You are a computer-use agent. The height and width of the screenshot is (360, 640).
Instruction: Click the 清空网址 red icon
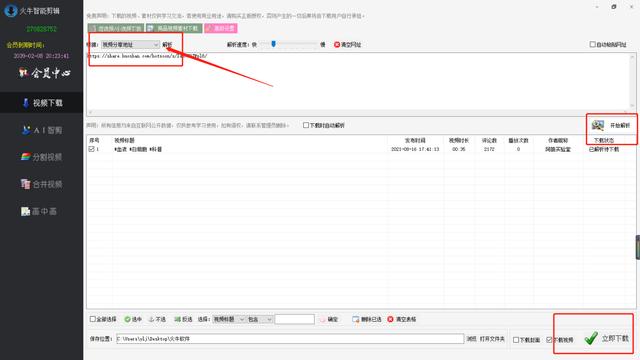(x=337, y=44)
